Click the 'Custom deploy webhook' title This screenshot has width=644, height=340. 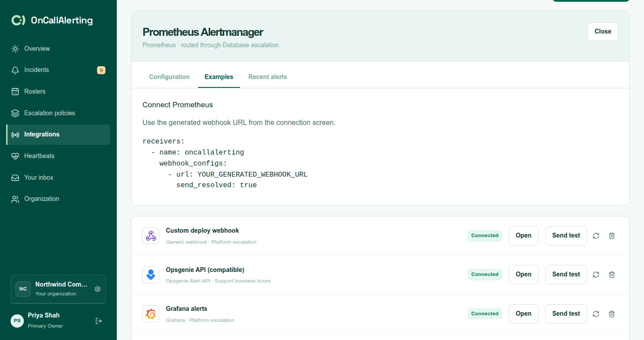pyautogui.click(x=202, y=230)
